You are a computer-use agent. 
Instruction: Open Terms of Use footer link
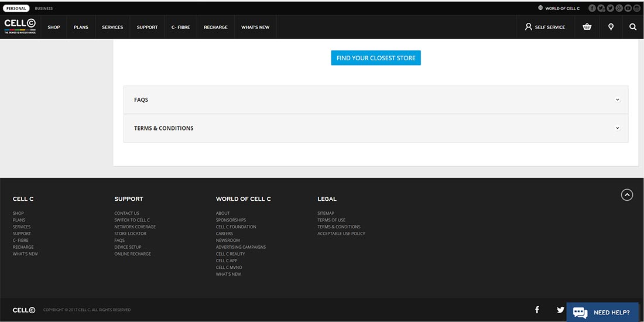(331, 220)
